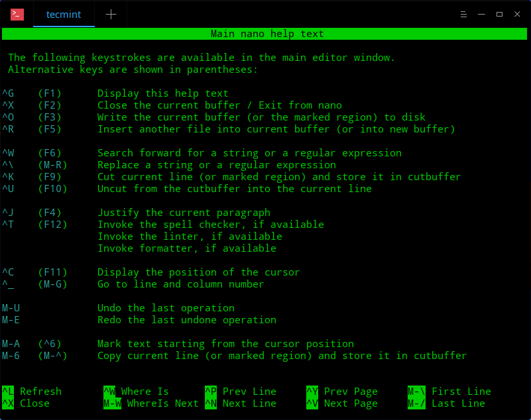This screenshot has width=531, height=420.
Task: Click the Where Is label text
Action: coord(147,392)
